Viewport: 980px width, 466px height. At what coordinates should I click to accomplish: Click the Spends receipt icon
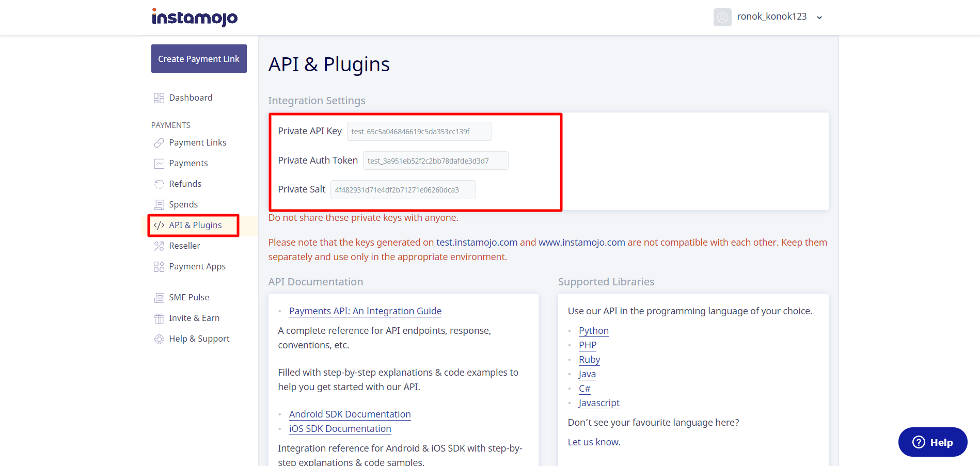pos(159,205)
